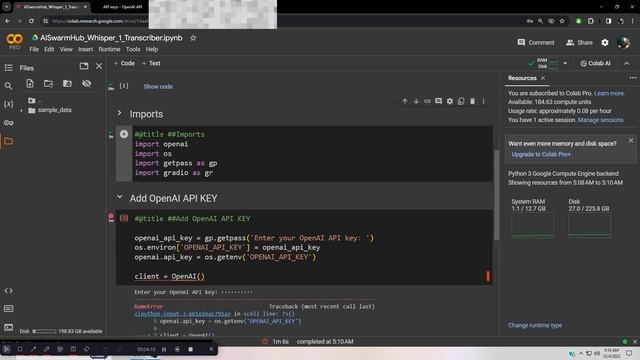Click Upgrade to Colab Pro+ link
Screen dimensions: 640x360
pyautogui.click(x=541, y=154)
